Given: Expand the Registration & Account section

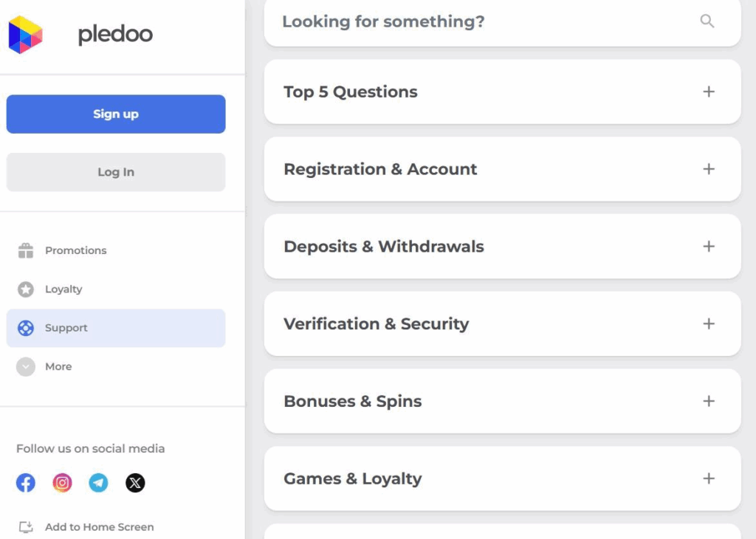Looking at the screenshot, I should [x=708, y=169].
